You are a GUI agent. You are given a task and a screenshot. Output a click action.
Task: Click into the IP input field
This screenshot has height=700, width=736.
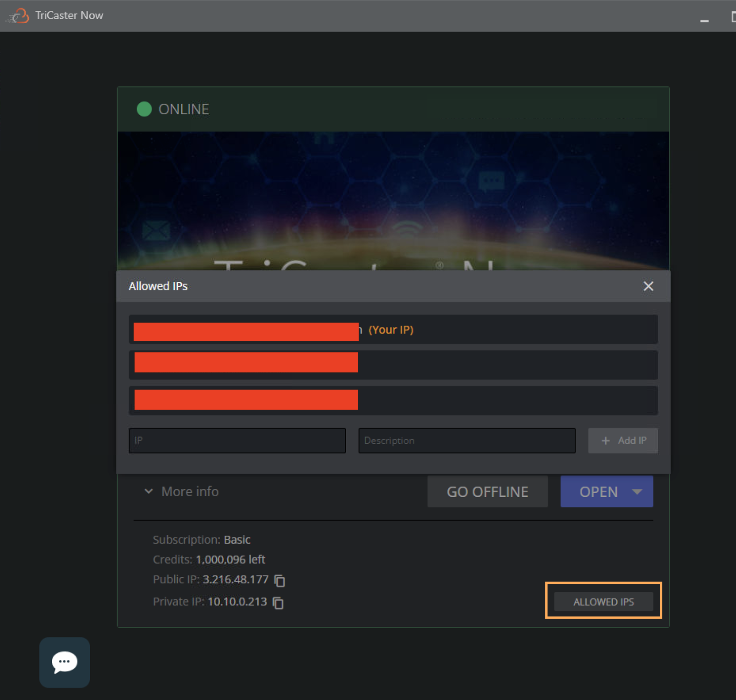coord(237,440)
